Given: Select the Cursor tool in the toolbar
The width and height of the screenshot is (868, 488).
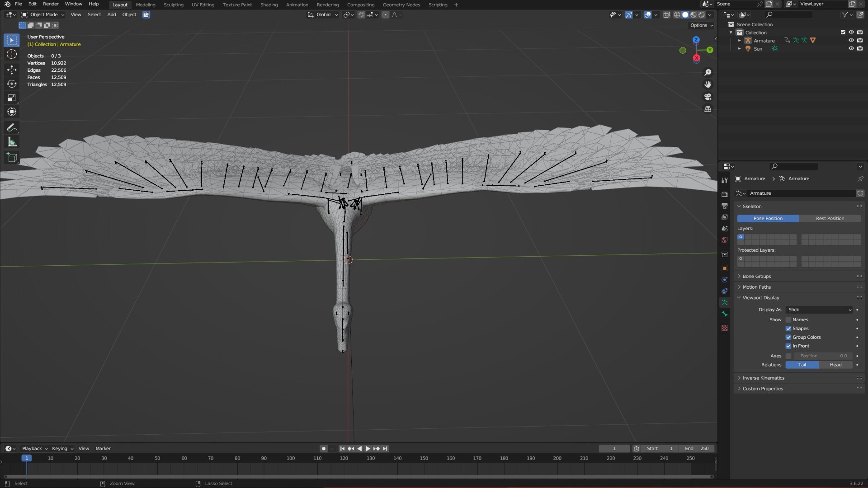Looking at the screenshot, I should pos(12,54).
